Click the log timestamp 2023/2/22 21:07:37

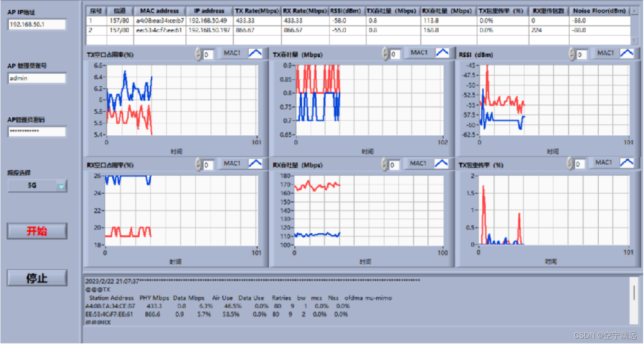[112, 281]
